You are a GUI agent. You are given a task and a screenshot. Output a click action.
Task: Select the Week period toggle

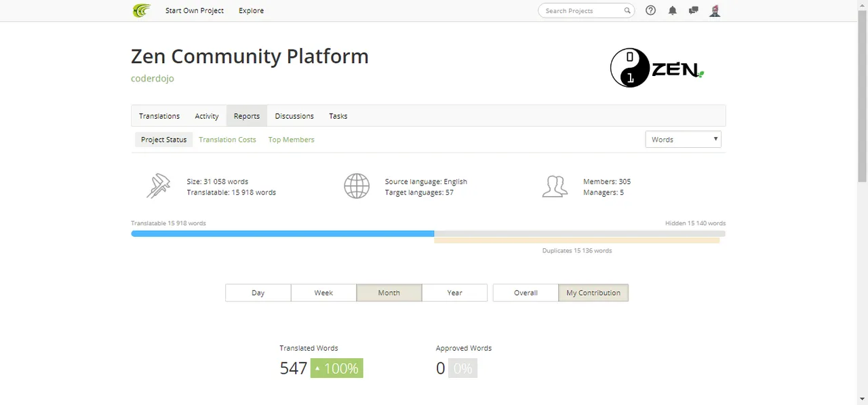click(x=323, y=292)
